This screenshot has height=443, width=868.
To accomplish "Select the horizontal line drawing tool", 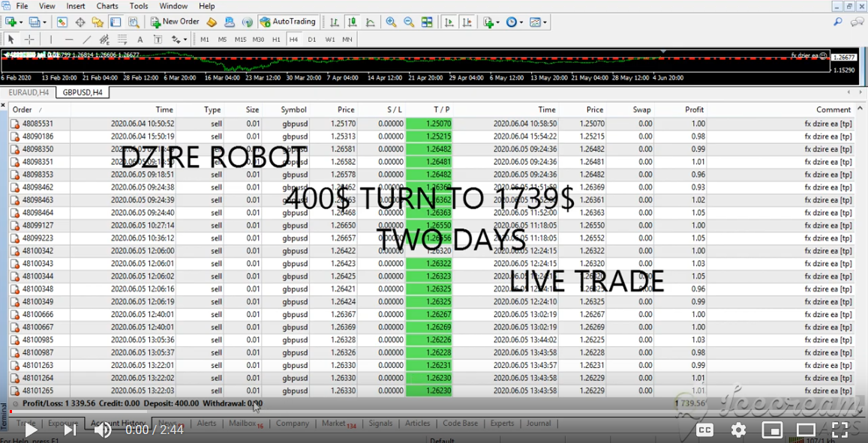I will point(69,40).
